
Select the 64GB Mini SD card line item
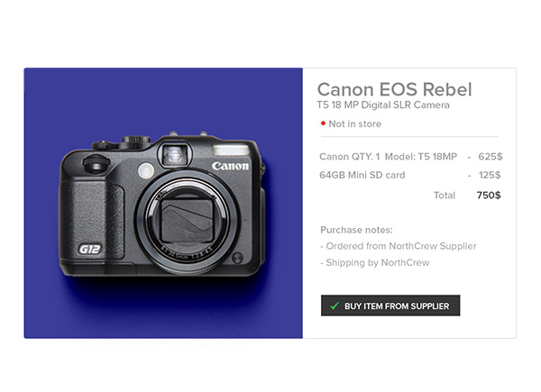tap(362, 175)
